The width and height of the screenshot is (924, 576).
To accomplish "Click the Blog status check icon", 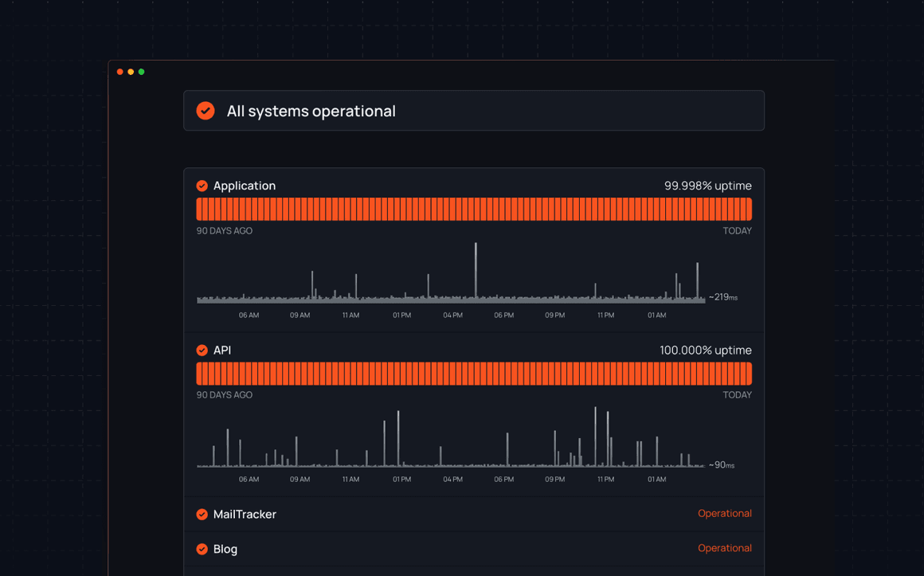I will (202, 549).
